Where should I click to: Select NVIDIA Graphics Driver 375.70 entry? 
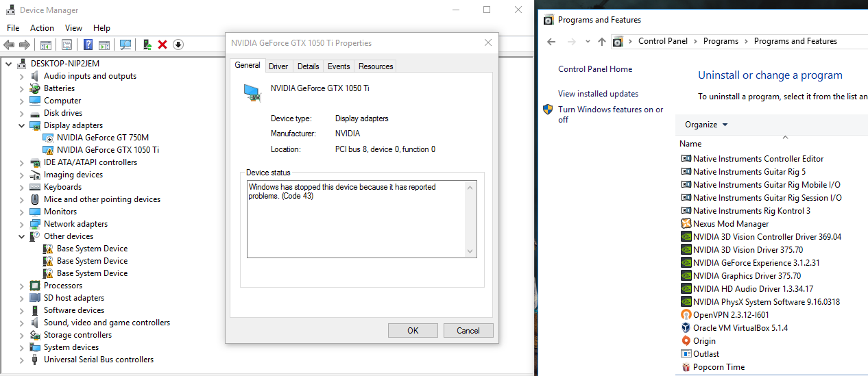pyautogui.click(x=740, y=276)
